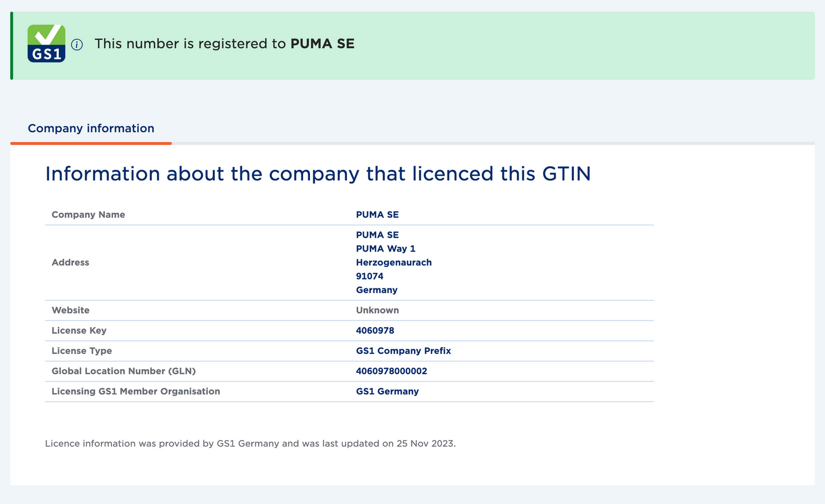Click the License Type row label
Viewport: 825px width, 504px height.
(x=82, y=351)
